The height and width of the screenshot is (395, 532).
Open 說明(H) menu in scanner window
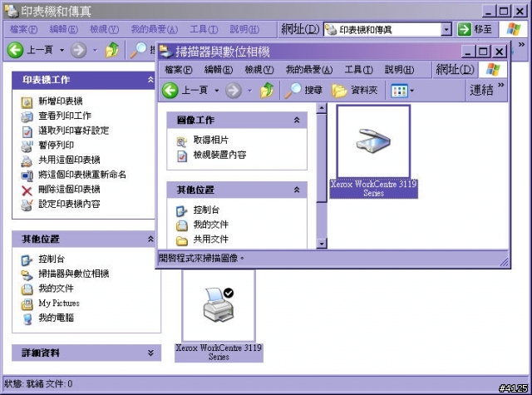(x=399, y=70)
